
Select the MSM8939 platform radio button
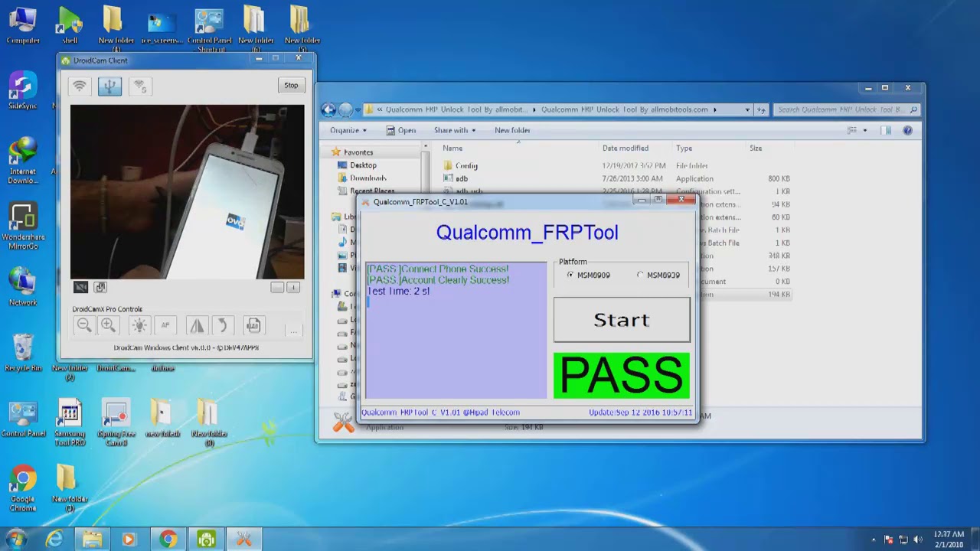(640, 275)
